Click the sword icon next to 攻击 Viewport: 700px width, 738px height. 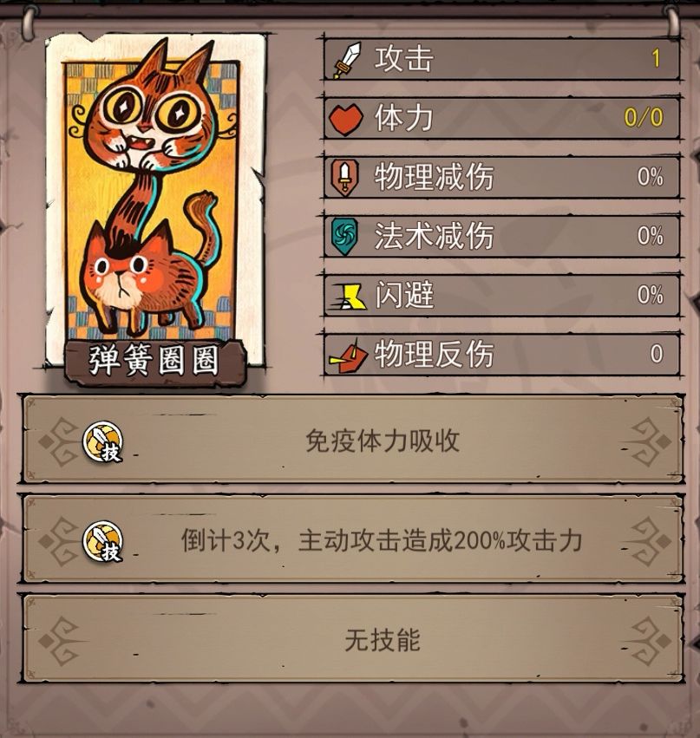[x=347, y=60]
